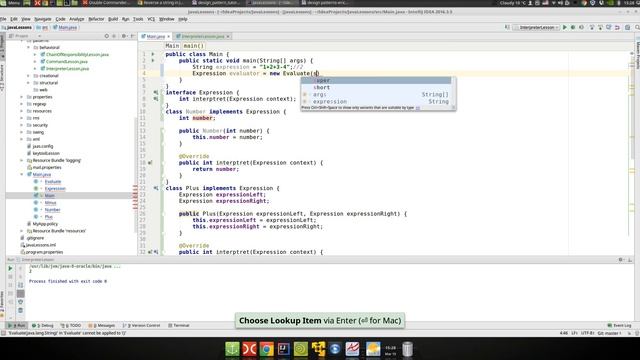Click the Main class breadcrumb above editor
This screenshot has height=360, width=640.
pos(172,46)
